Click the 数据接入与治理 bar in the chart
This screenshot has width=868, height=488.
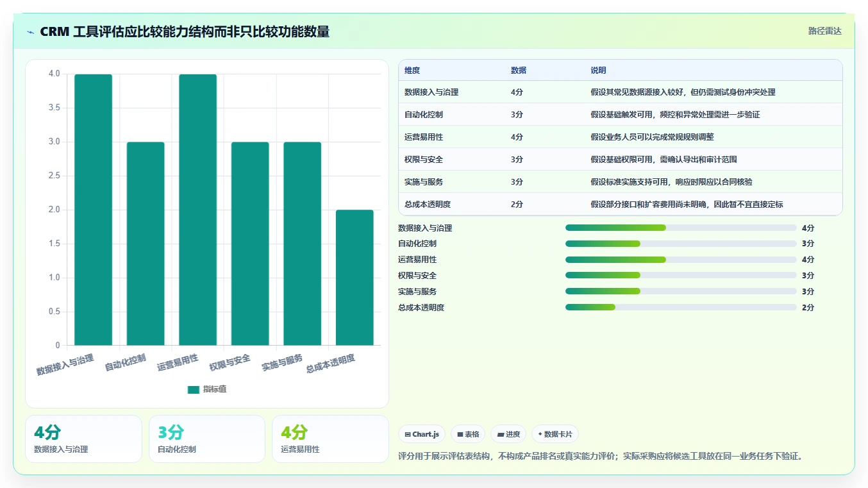click(93, 210)
